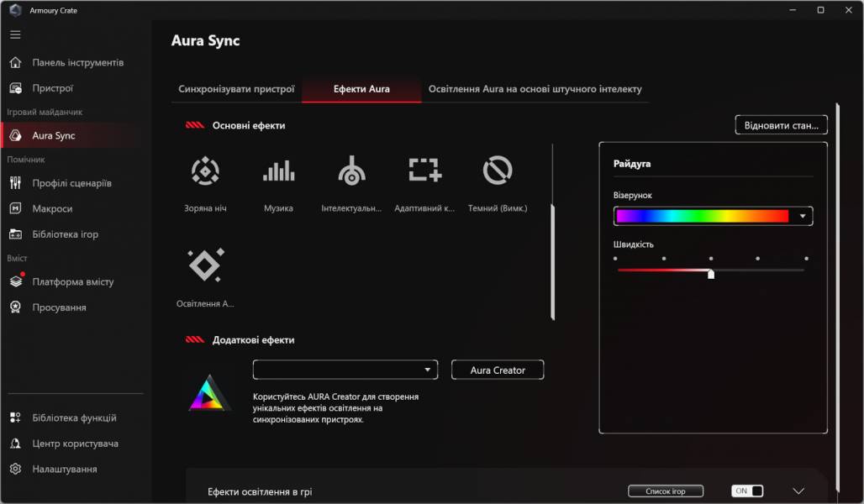
Task: Click the Візерунок label
Action: click(633, 195)
